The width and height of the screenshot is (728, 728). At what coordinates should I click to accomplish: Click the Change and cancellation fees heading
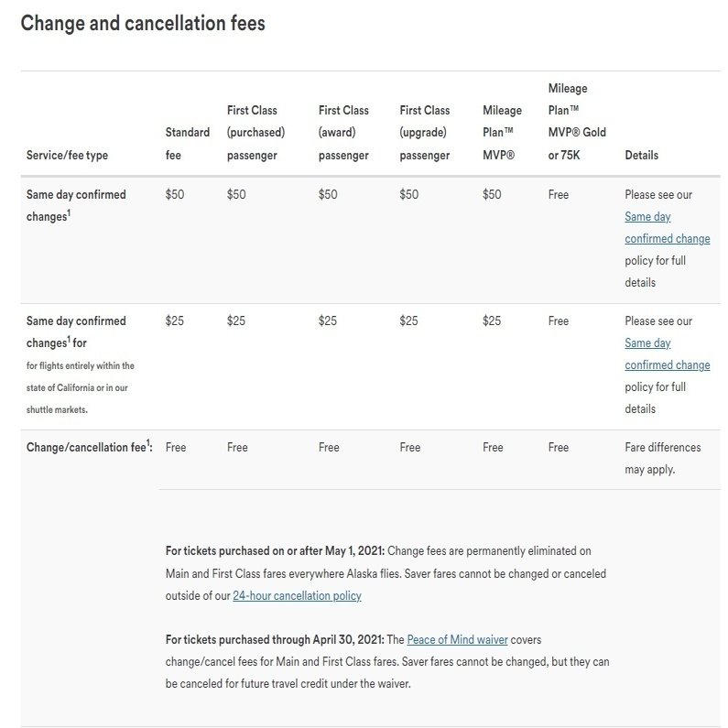pyautogui.click(x=143, y=23)
